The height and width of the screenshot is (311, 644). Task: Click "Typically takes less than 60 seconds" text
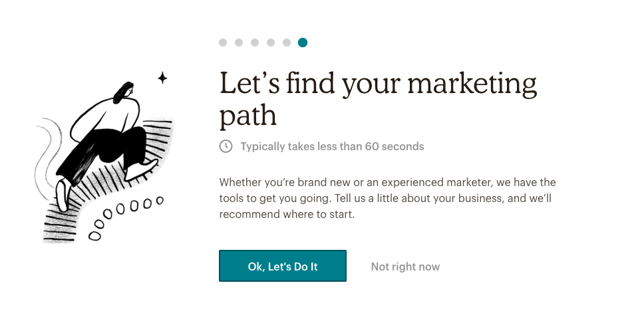tap(332, 146)
